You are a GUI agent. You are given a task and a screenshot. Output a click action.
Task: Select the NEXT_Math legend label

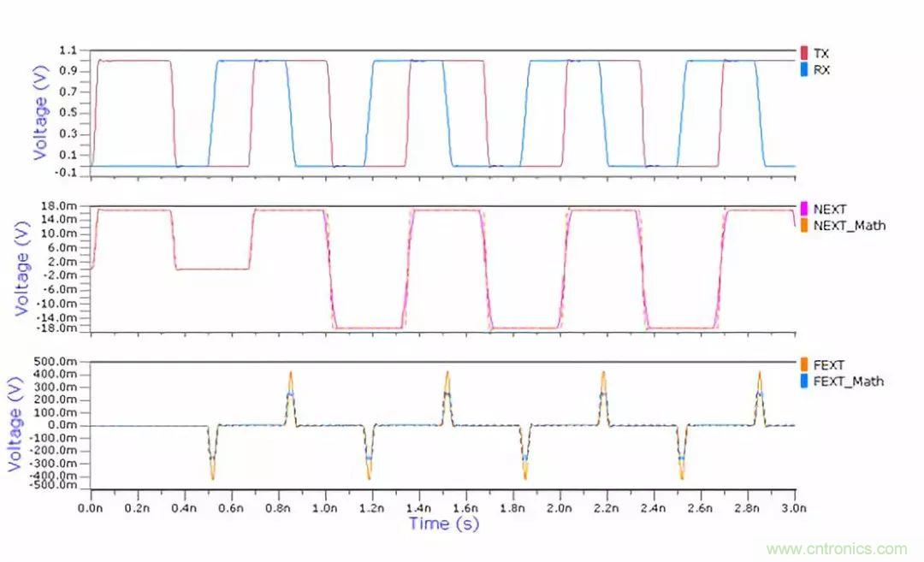click(x=850, y=226)
